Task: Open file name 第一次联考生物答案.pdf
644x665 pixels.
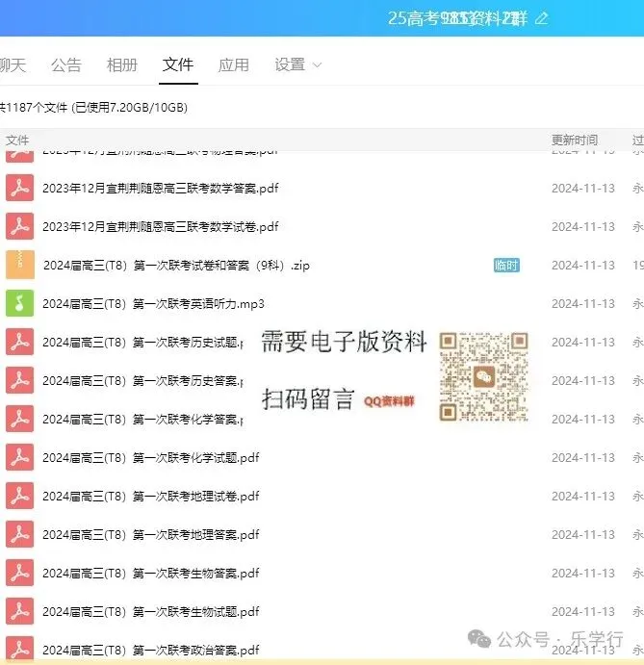Action: (x=150, y=574)
